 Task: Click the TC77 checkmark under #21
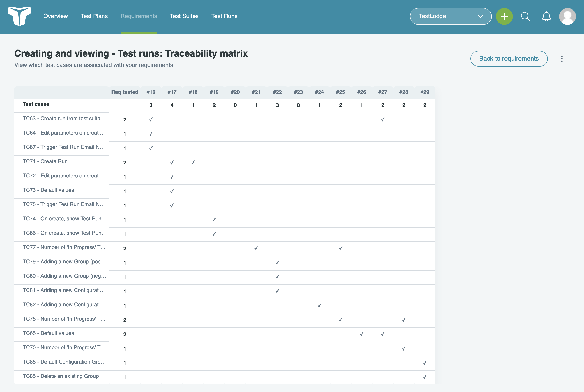pyautogui.click(x=256, y=248)
